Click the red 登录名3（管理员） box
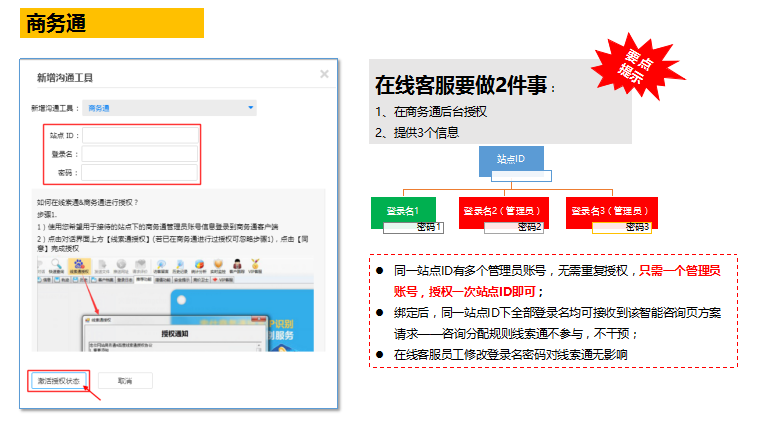Screen dimensions: 762x422 [x=611, y=211]
